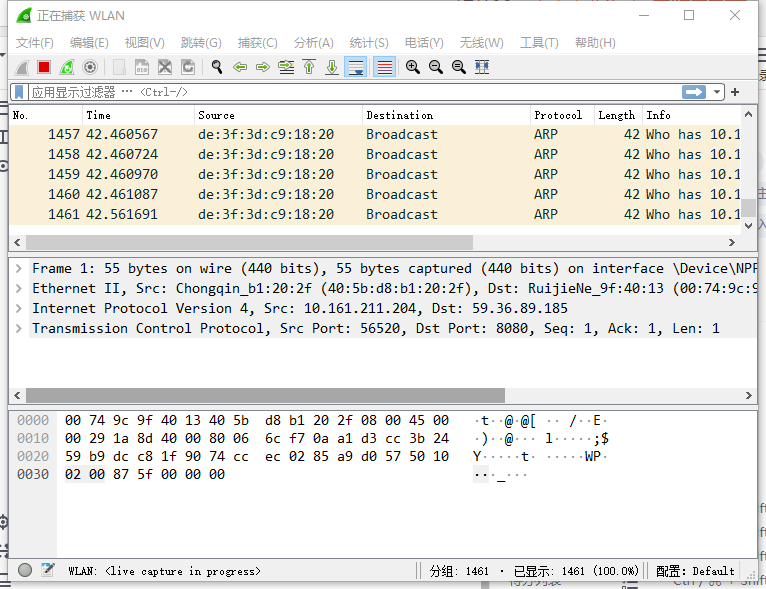The height and width of the screenshot is (589, 766).
Task: Click the display filter input field
Action: point(354,92)
